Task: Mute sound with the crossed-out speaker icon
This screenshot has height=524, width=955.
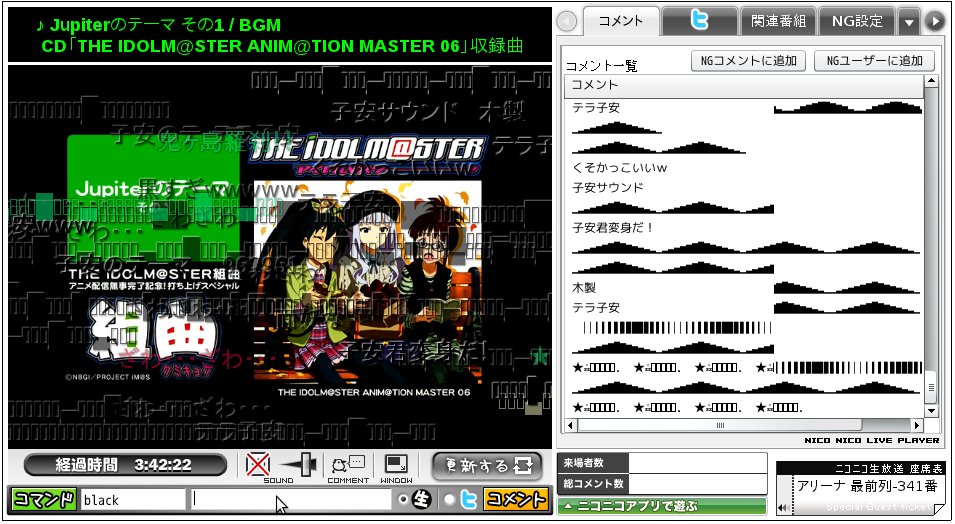Action: tap(258, 465)
